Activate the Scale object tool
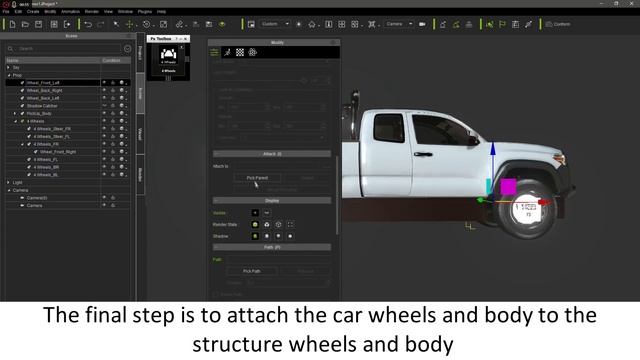Viewport: 640px width, 360px height. coord(163,24)
